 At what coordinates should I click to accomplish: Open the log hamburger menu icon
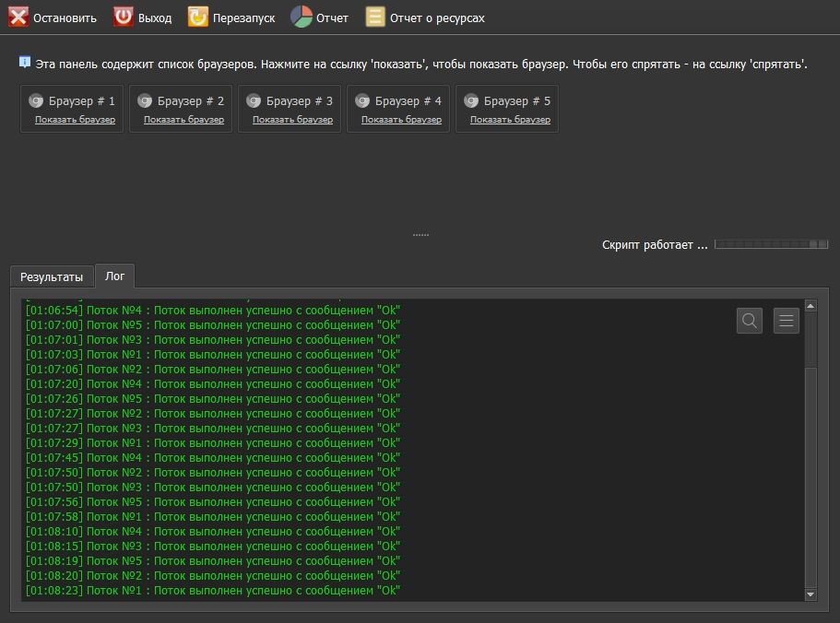coord(787,321)
